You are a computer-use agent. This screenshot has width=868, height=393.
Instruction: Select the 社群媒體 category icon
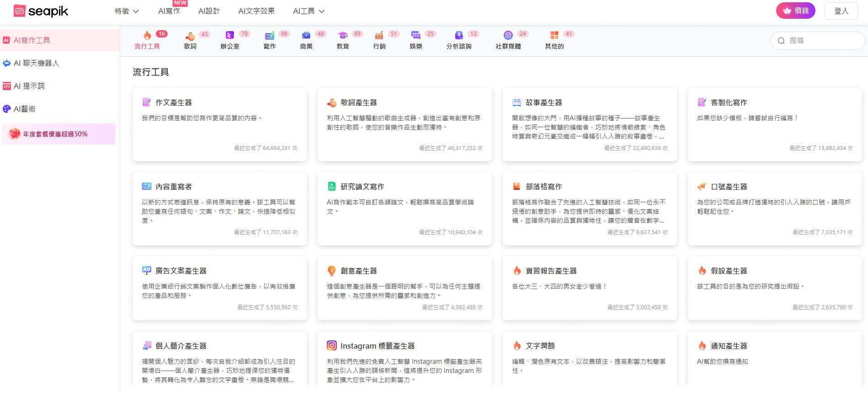pyautogui.click(x=508, y=35)
